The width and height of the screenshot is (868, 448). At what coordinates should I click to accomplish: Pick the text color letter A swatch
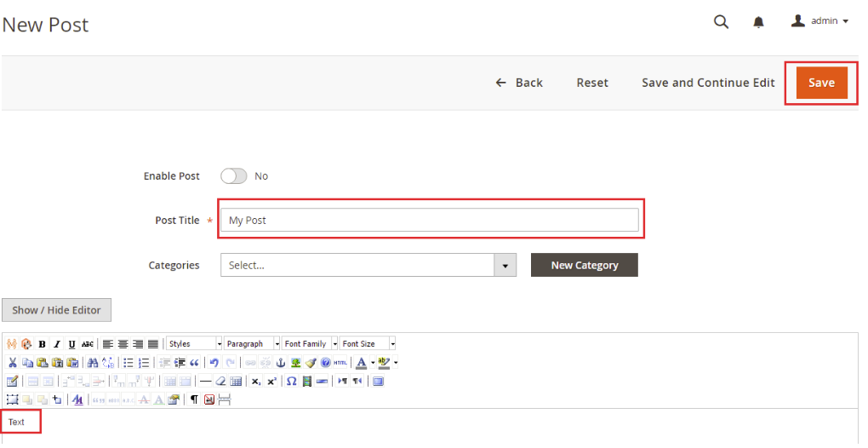(x=361, y=363)
